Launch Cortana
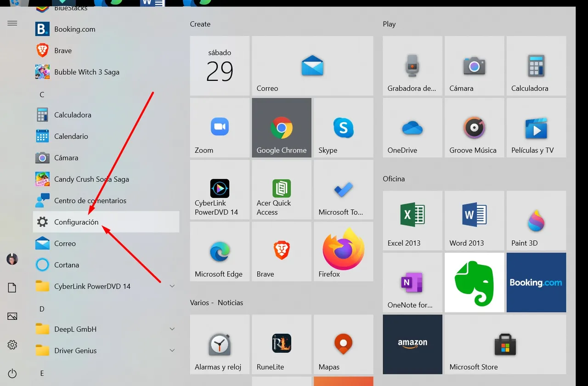This screenshot has height=386, width=588. (106, 265)
